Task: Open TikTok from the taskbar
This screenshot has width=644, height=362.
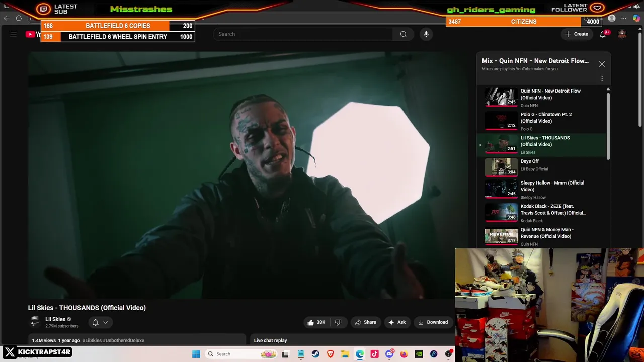Action: click(374, 354)
